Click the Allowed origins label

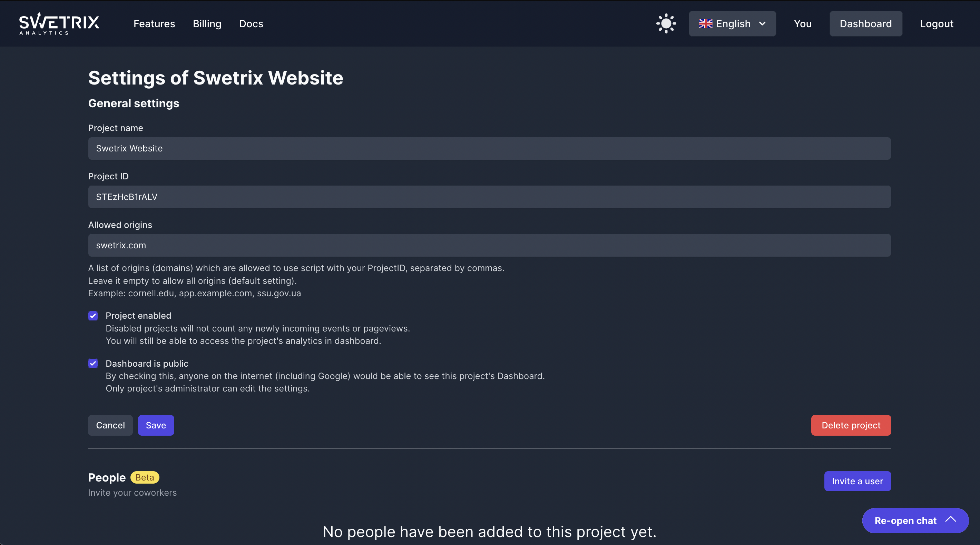(120, 225)
